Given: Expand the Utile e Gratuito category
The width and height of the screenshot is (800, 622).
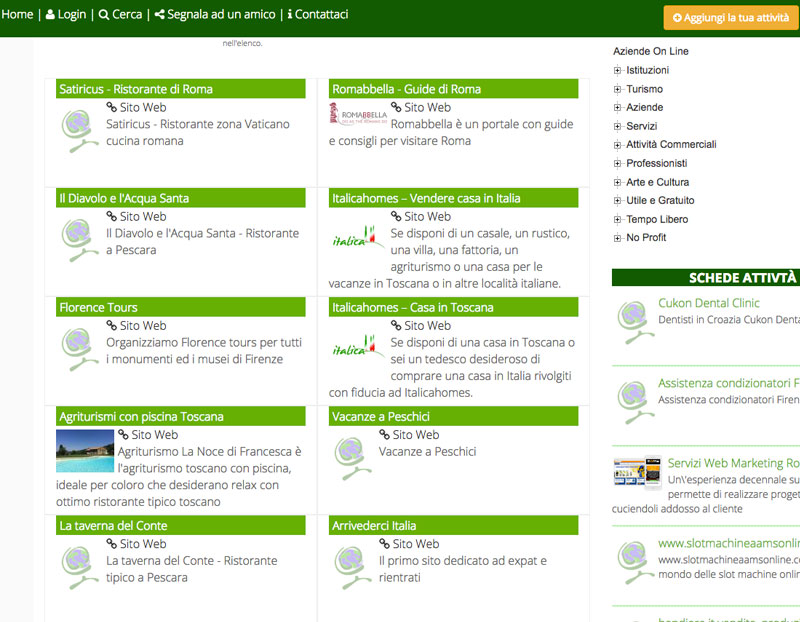Looking at the screenshot, I should [x=617, y=201].
